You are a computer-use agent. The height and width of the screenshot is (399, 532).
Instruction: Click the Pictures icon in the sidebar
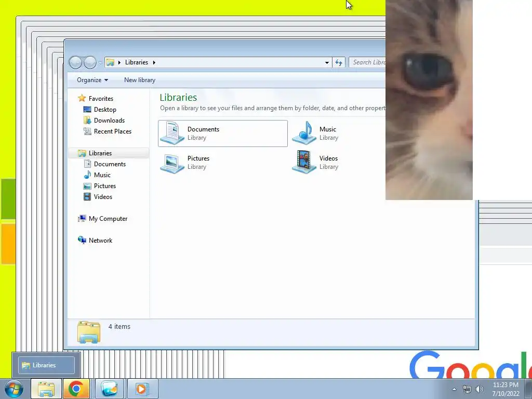[x=87, y=186]
